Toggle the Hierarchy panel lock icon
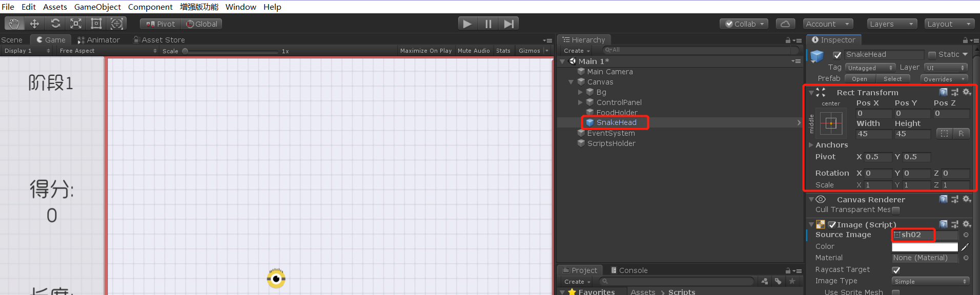 [x=788, y=40]
